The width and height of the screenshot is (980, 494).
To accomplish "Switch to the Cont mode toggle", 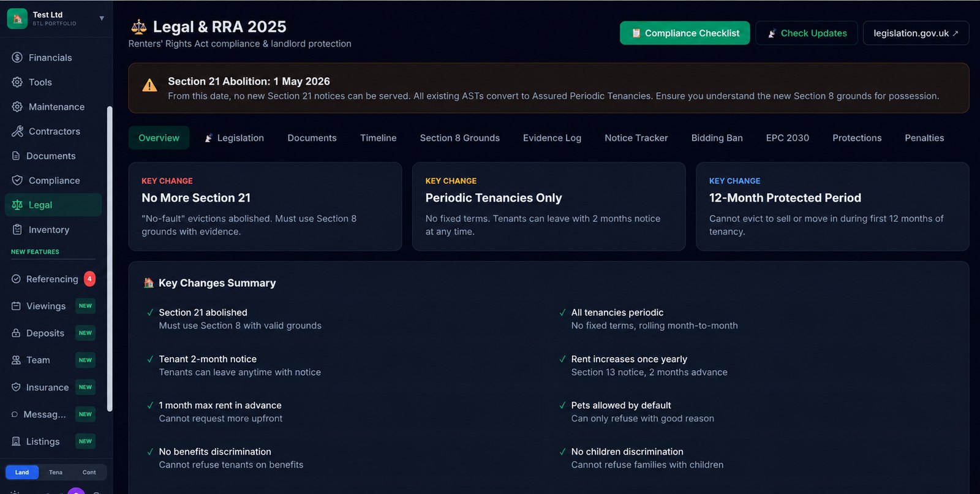I will click(89, 472).
